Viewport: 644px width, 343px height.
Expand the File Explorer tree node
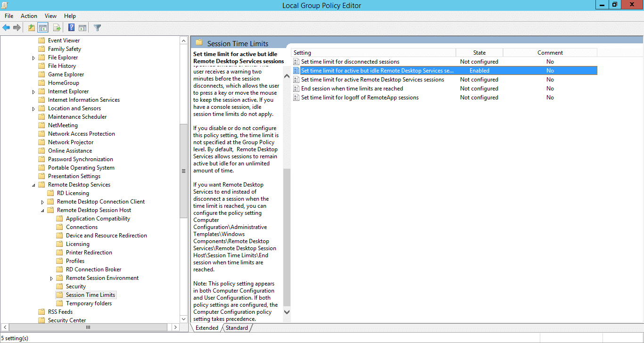pos(33,58)
